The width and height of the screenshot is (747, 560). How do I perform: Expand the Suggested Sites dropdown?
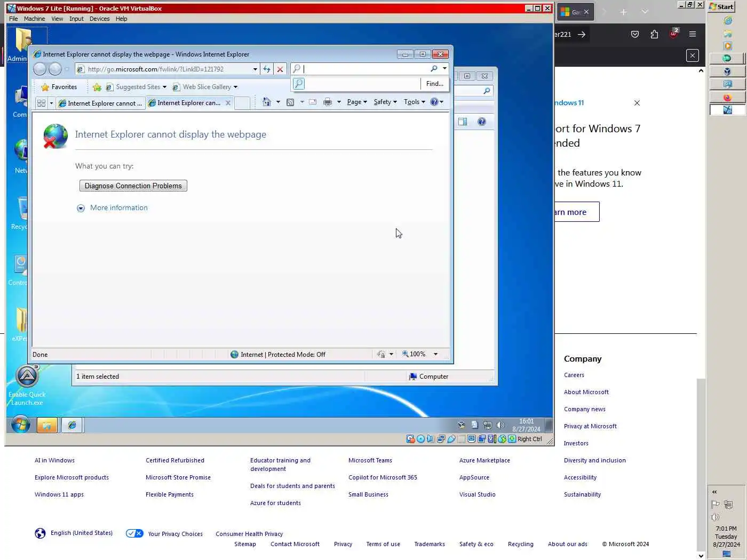[x=164, y=87]
